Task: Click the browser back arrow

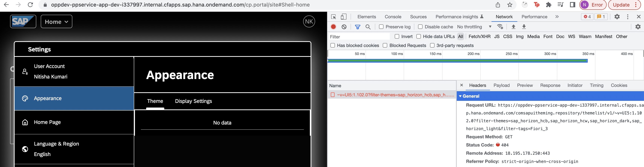Action: point(7,5)
